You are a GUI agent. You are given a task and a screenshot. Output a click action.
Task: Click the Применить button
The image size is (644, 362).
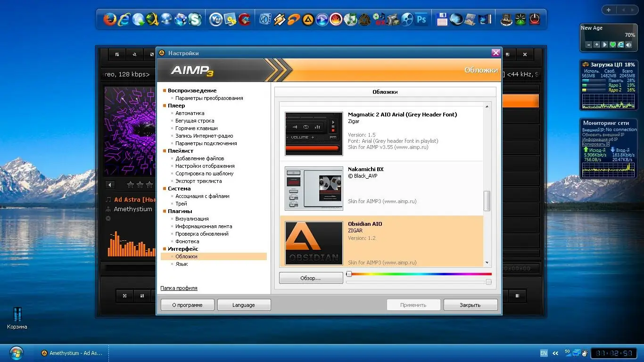click(x=413, y=305)
